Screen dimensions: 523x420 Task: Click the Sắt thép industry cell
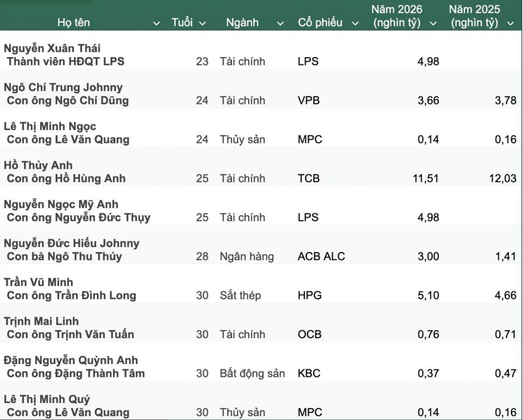(x=241, y=296)
